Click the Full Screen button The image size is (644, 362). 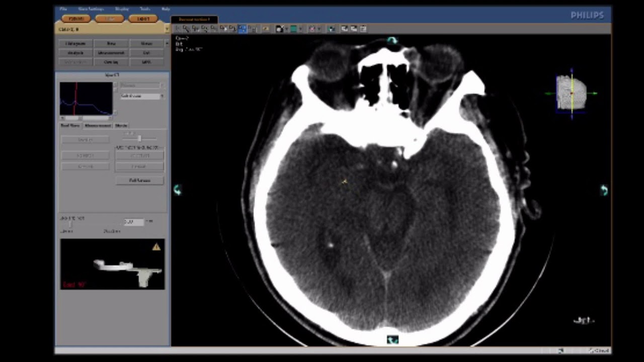[139, 180]
